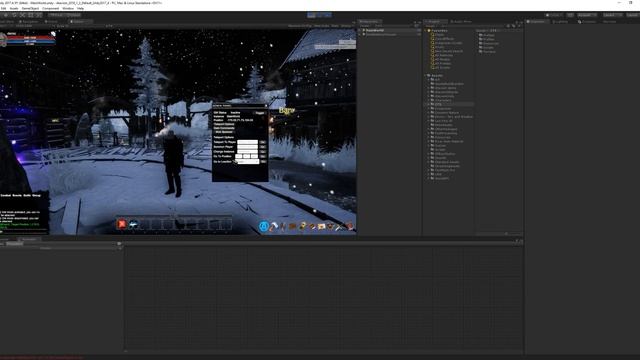Switch to the Inspector tab
The image size is (640, 360).
click(537, 22)
